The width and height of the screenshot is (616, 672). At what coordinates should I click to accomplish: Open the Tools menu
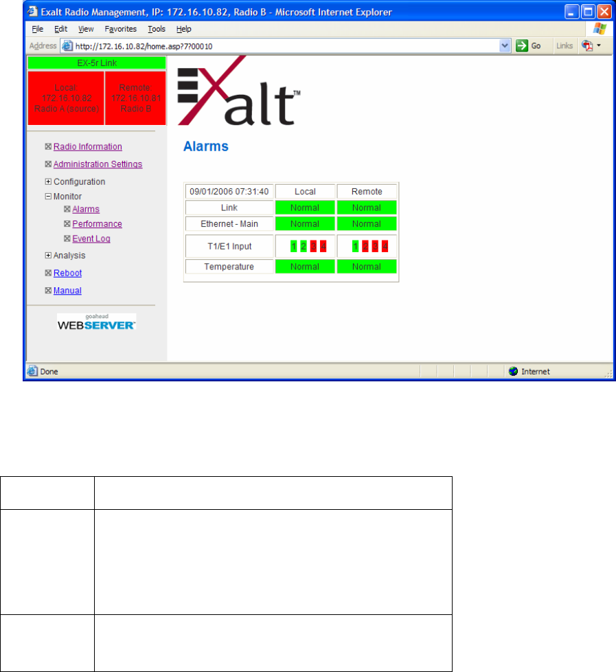point(157,29)
